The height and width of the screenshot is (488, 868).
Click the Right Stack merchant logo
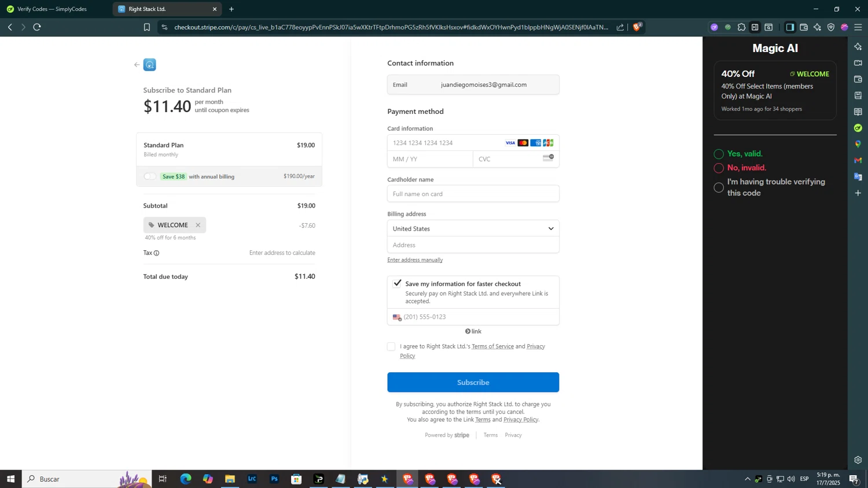150,65
